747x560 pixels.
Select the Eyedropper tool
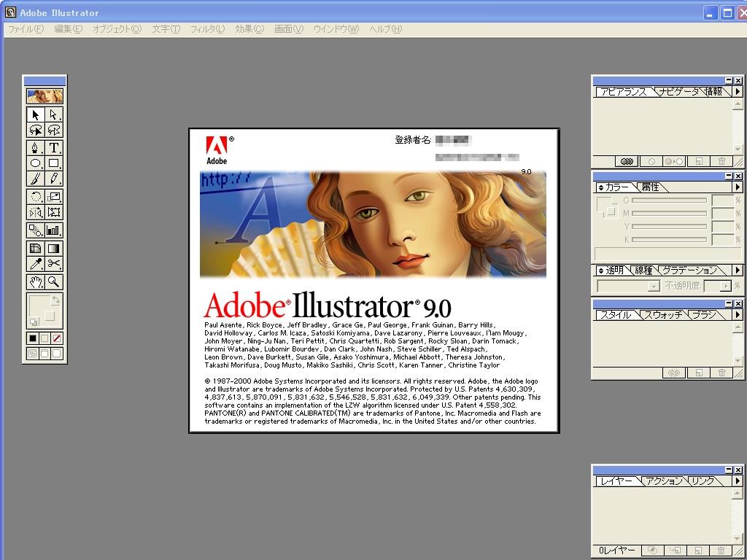[x=35, y=264]
